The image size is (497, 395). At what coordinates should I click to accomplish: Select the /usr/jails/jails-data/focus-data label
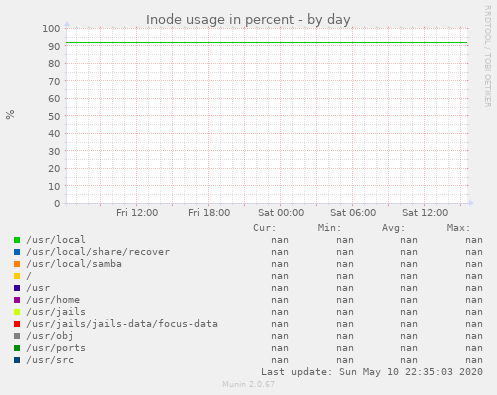122,324
